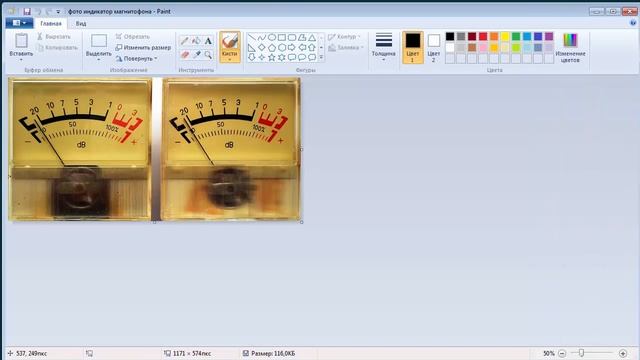Click the Вырезать cut button

pyautogui.click(x=54, y=37)
